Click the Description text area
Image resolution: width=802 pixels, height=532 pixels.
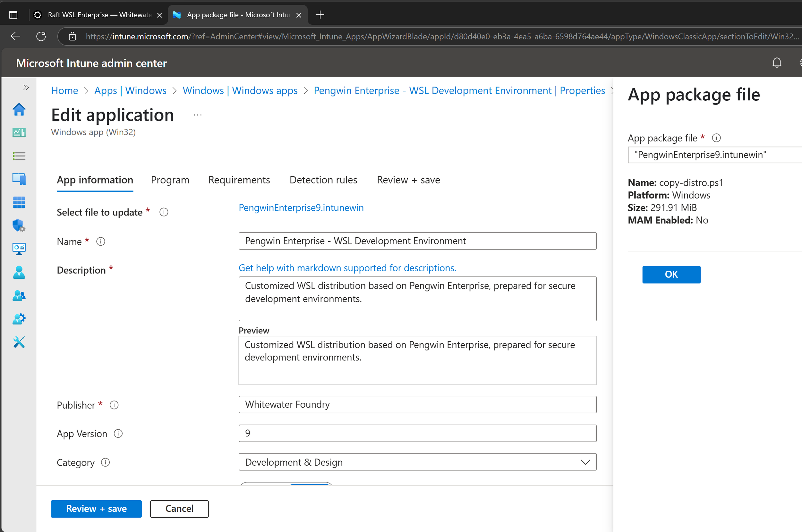coord(417,299)
